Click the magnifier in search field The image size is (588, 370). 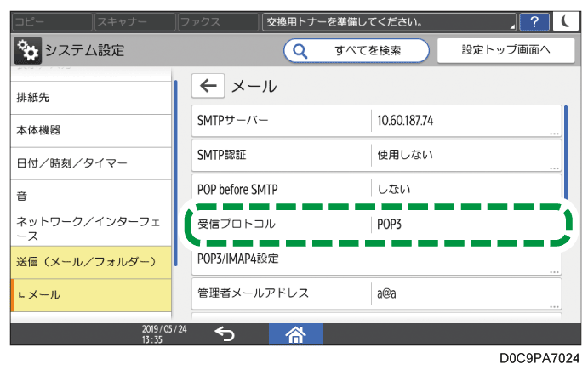(x=300, y=50)
